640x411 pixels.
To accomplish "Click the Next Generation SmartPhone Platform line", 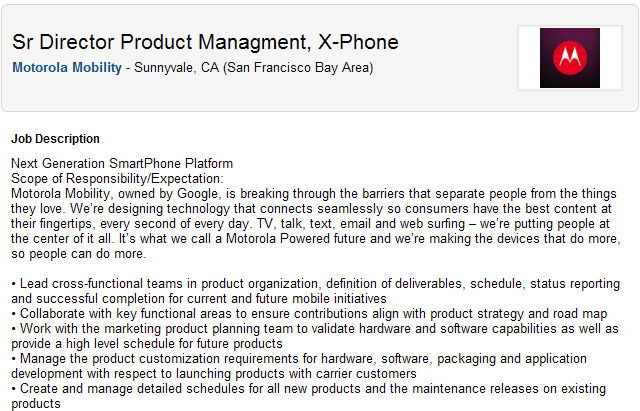I will (x=122, y=163).
